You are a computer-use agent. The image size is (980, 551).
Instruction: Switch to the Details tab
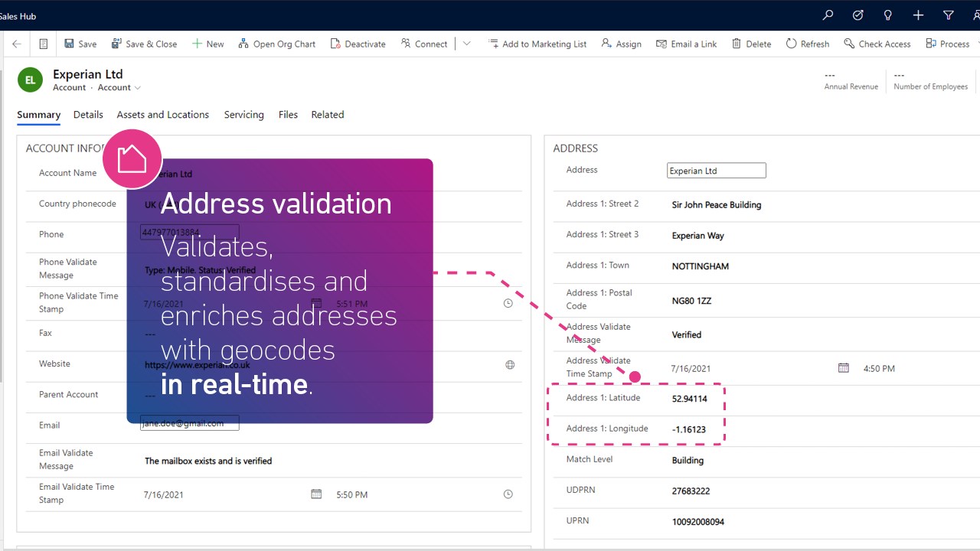click(x=88, y=115)
